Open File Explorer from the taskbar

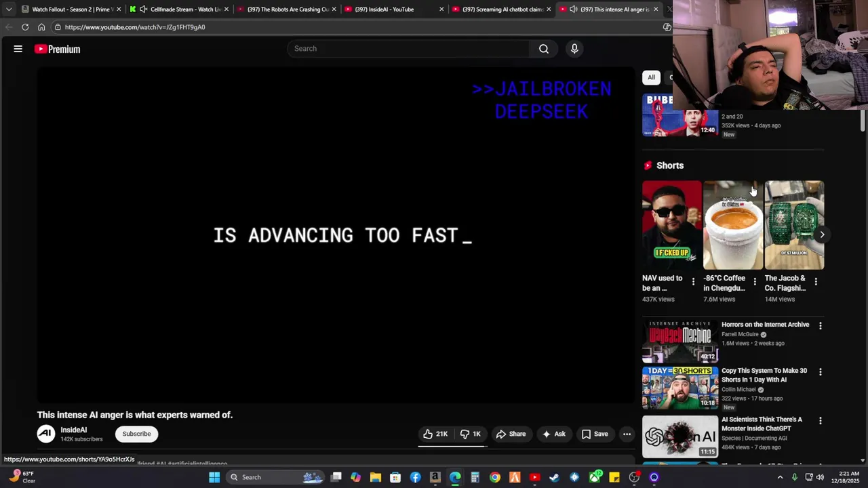click(376, 477)
